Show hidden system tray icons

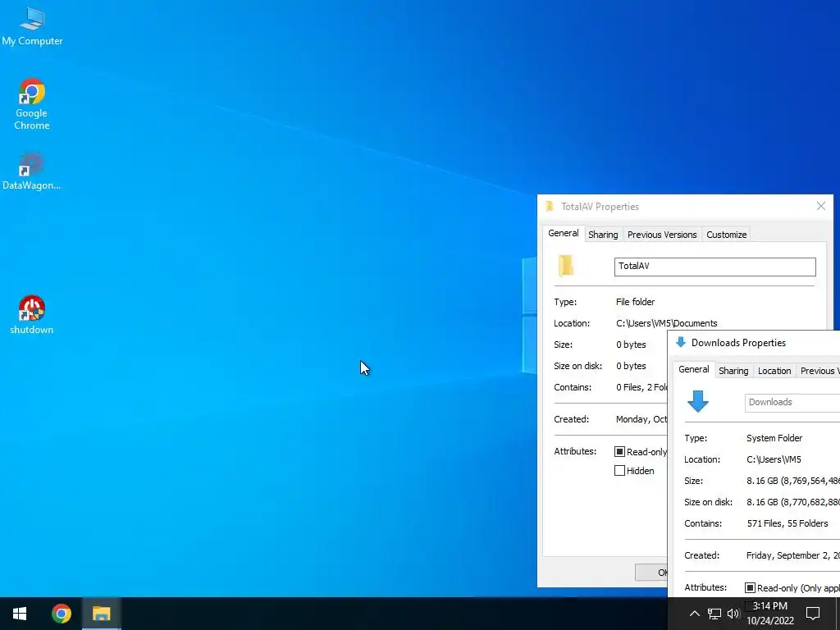[x=694, y=614]
